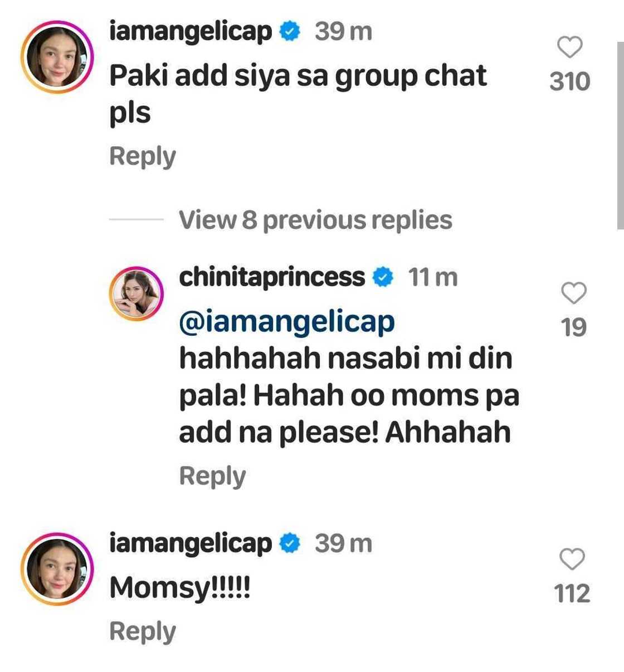Open chinitaprincess's profile picture

pos(136,293)
